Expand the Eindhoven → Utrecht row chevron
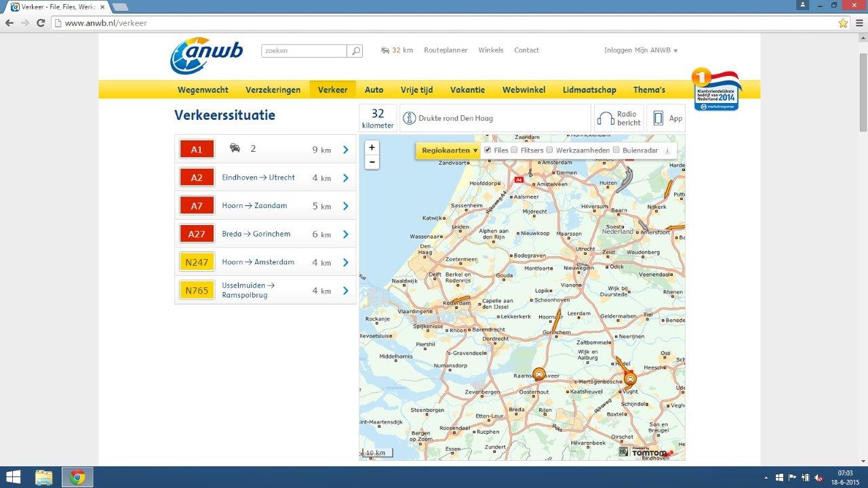The width and height of the screenshot is (868, 488). [x=346, y=178]
